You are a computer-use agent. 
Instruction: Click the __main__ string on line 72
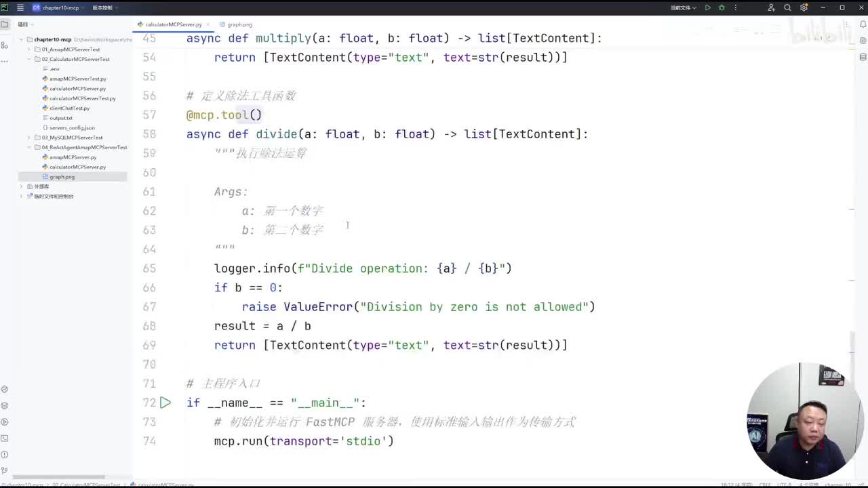pos(325,403)
